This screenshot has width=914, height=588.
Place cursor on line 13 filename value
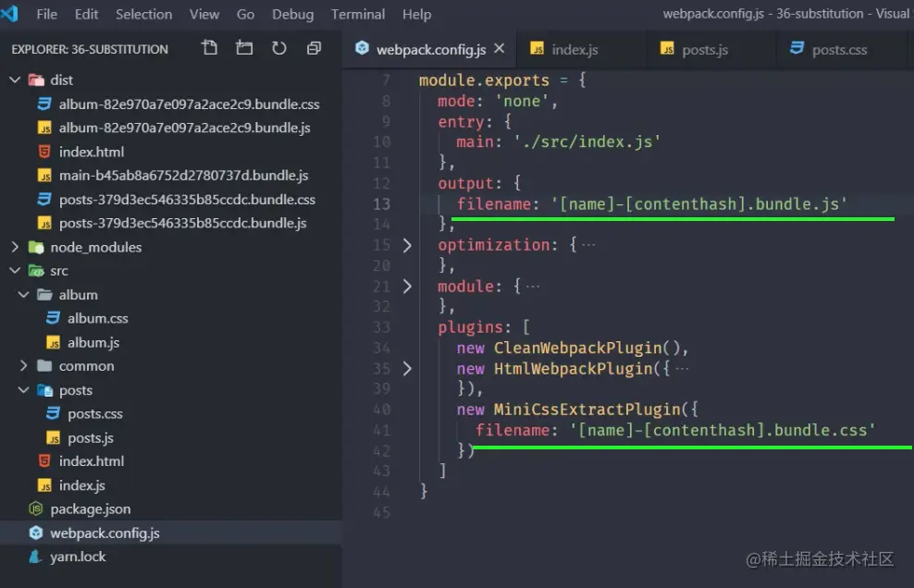pos(698,204)
